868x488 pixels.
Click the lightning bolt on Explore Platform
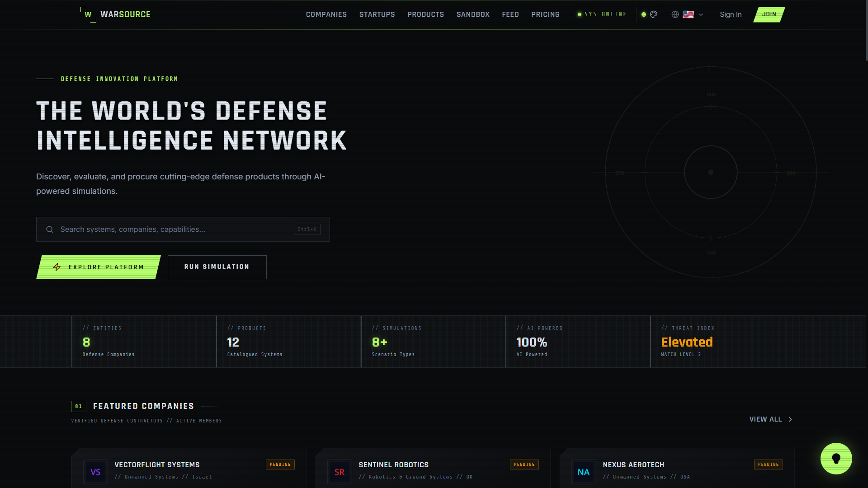(x=57, y=267)
